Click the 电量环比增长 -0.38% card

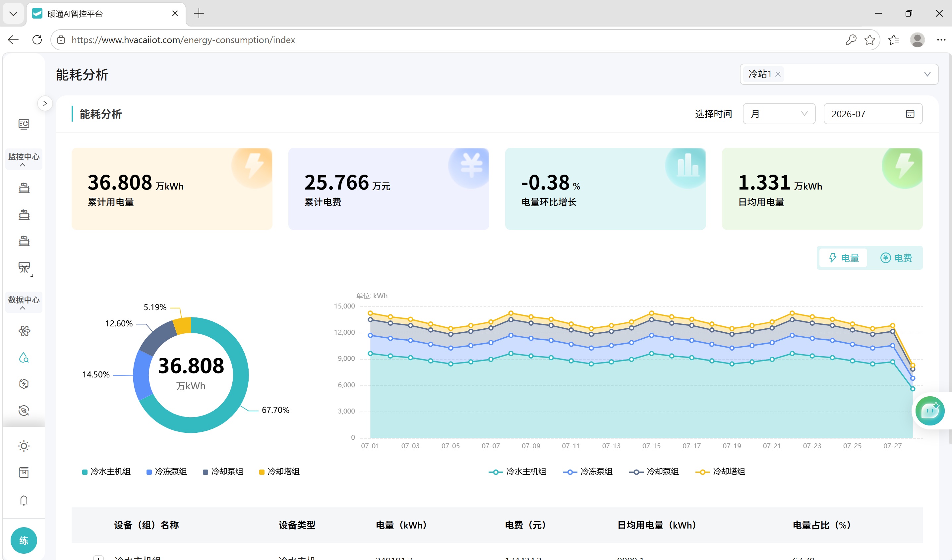605,189
